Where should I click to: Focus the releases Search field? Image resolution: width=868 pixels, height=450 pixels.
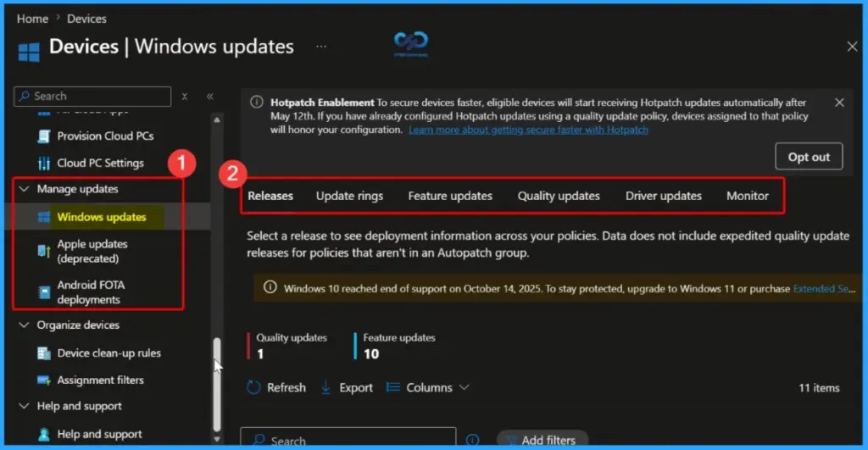click(x=348, y=437)
